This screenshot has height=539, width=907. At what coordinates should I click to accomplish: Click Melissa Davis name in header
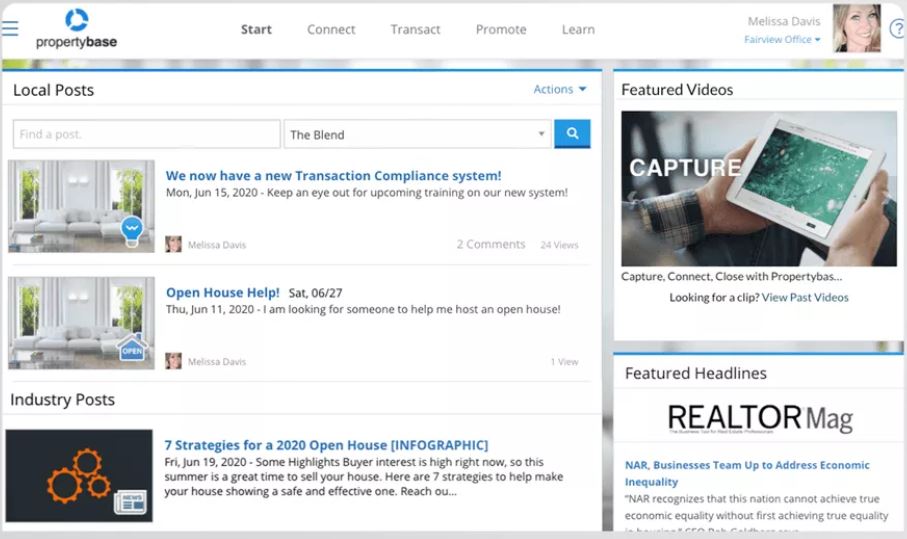coord(784,21)
